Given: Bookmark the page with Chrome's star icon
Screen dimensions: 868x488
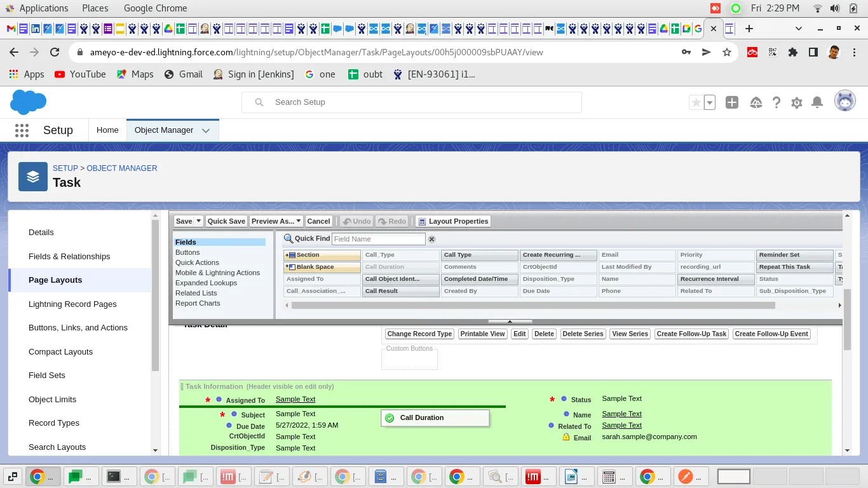Looking at the screenshot, I should coord(727,52).
